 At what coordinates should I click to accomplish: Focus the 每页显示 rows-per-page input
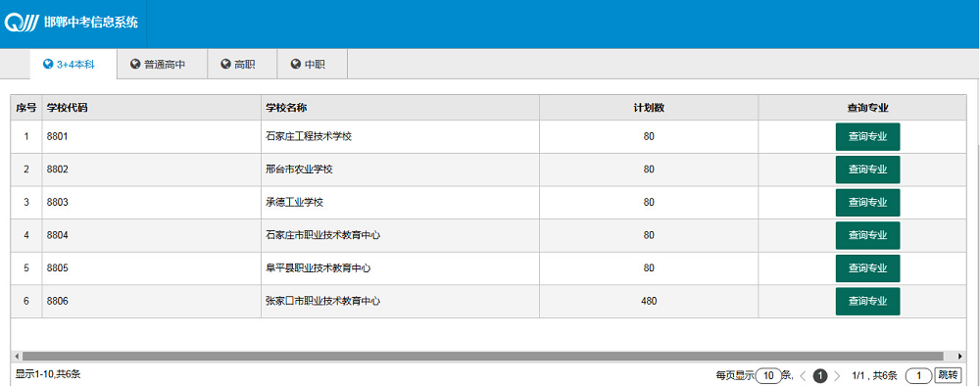[768, 376]
